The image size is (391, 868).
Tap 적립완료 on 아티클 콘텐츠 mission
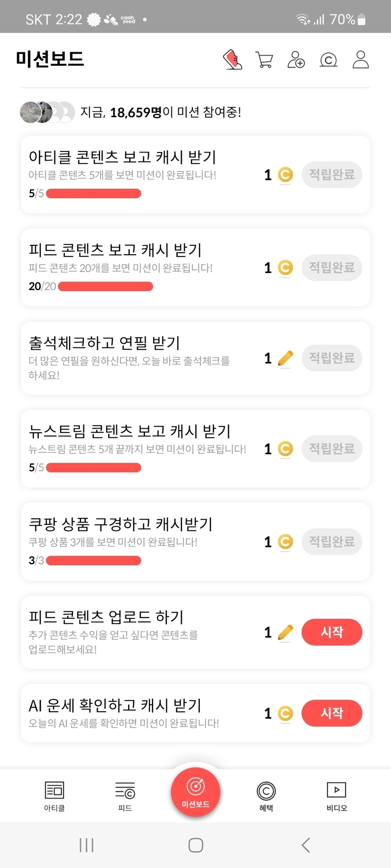click(x=332, y=175)
